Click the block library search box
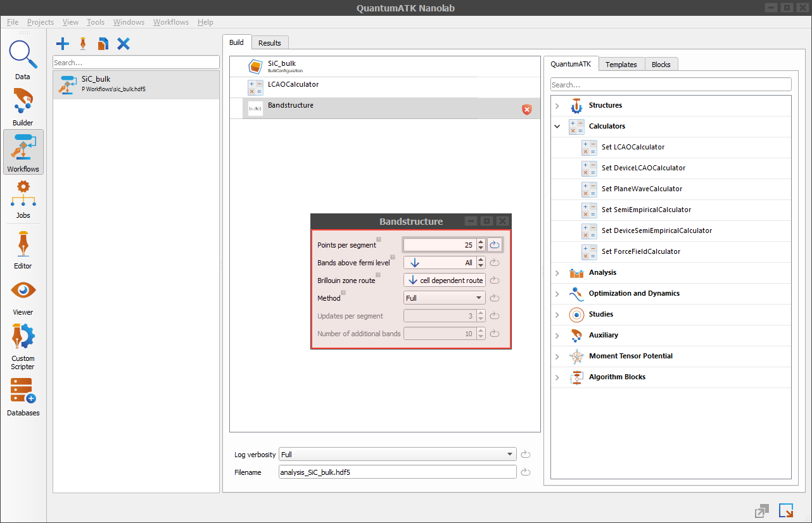The width and height of the screenshot is (812, 523). click(x=671, y=84)
